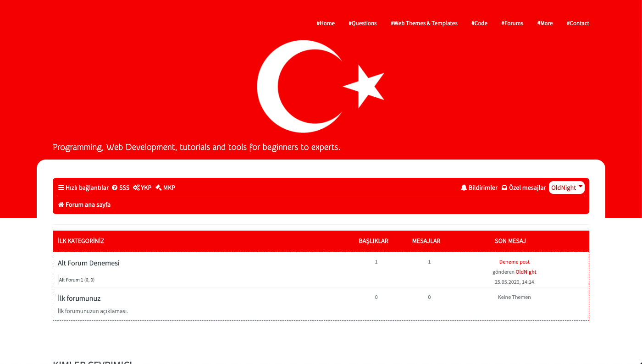Click the inbox icon for Özel mesajlar
Viewport: 642px width, 364px height.
pos(504,188)
